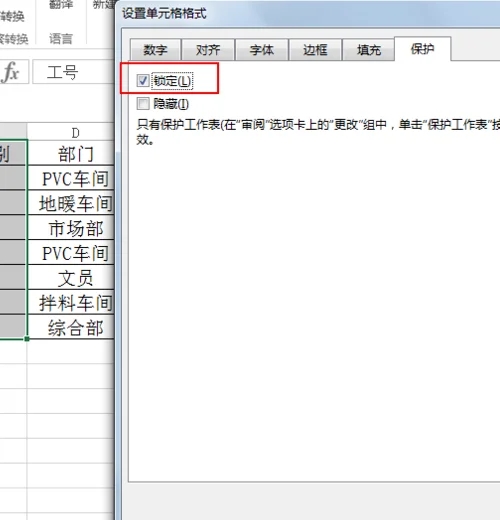
Task: Click the formula bar showing 工号
Action: (x=73, y=72)
